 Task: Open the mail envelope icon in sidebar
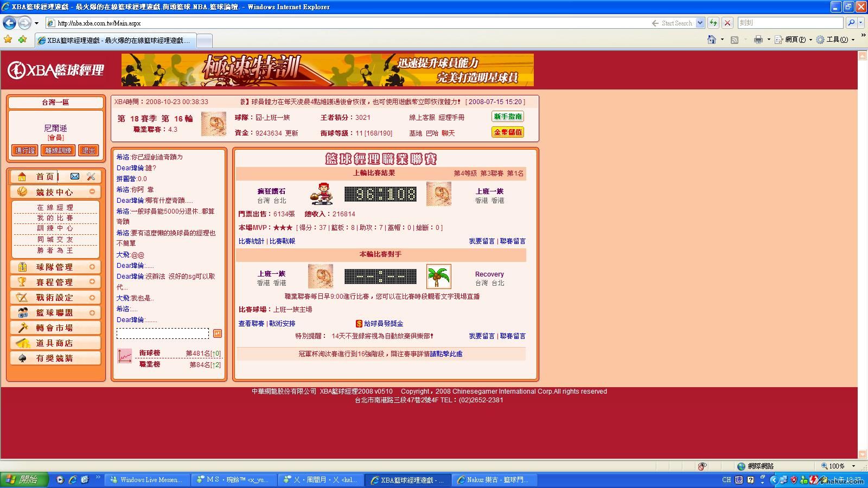[x=75, y=176]
